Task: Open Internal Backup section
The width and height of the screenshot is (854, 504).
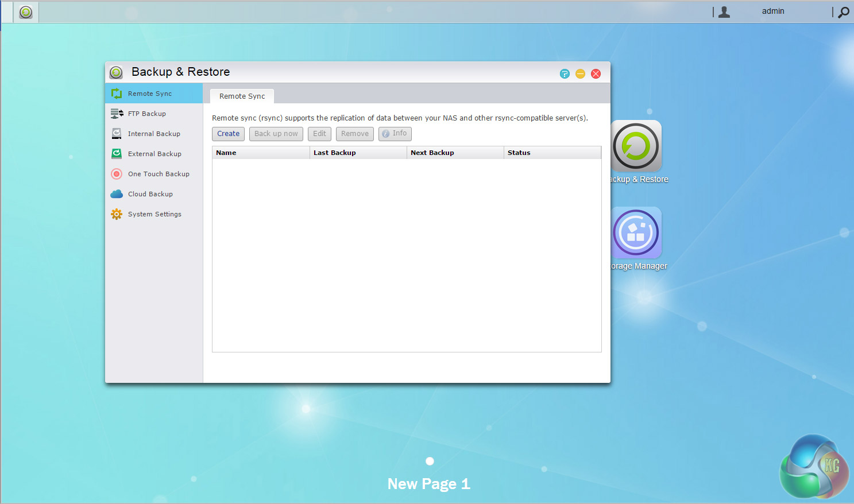Action: tap(153, 134)
